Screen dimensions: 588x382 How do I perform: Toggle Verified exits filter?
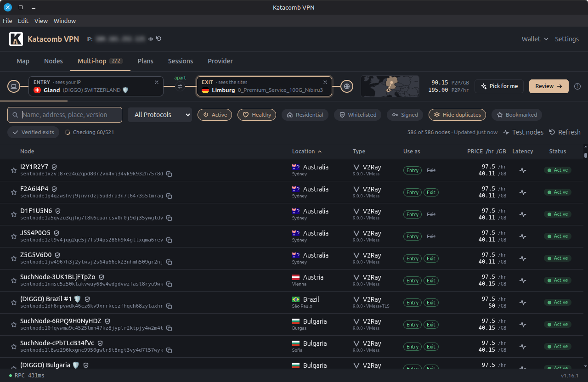(x=33, y=132)
